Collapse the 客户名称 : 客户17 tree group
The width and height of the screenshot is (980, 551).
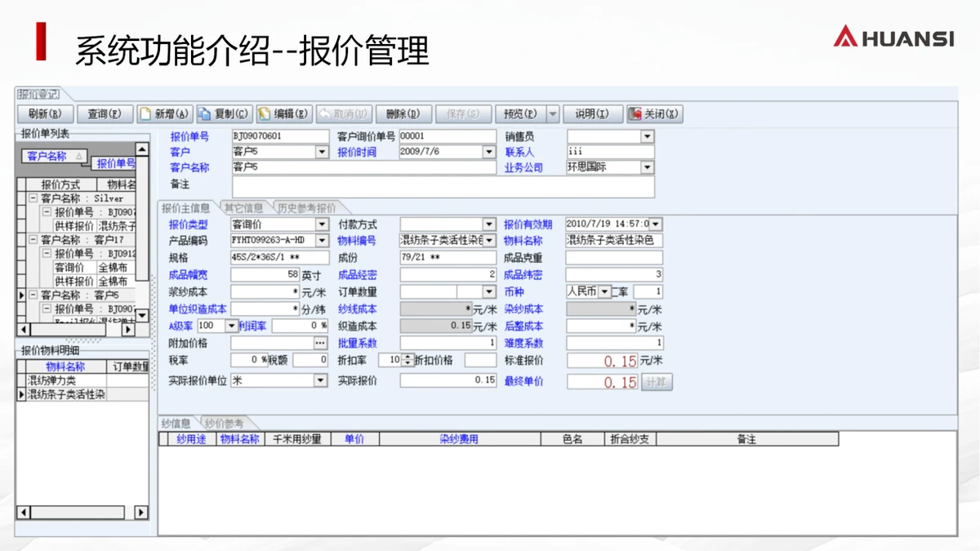pyautogui.click(x=33, y=240)
